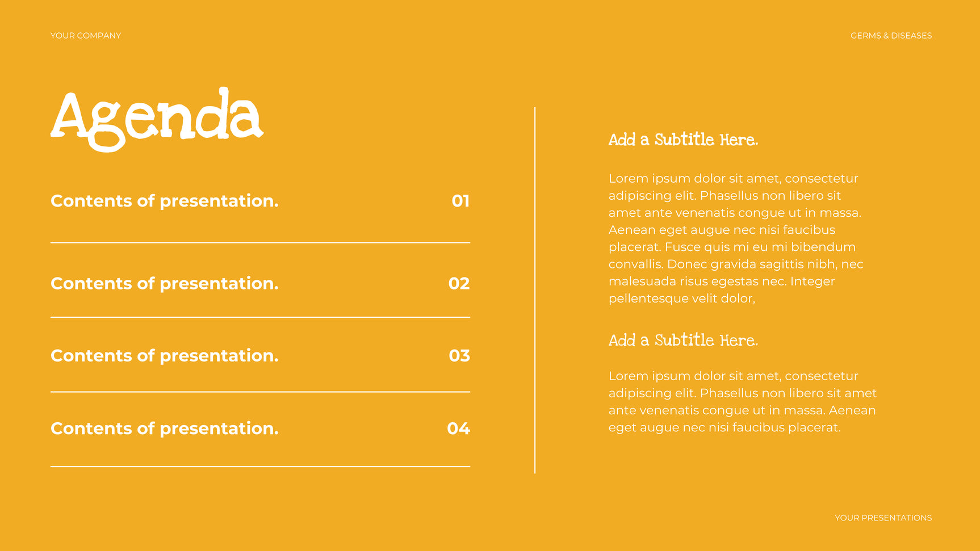Image resolution: width=980 pixels, height=551 pixels.
Task: Click the number 04 label
Action: click(x=458, y=428)
